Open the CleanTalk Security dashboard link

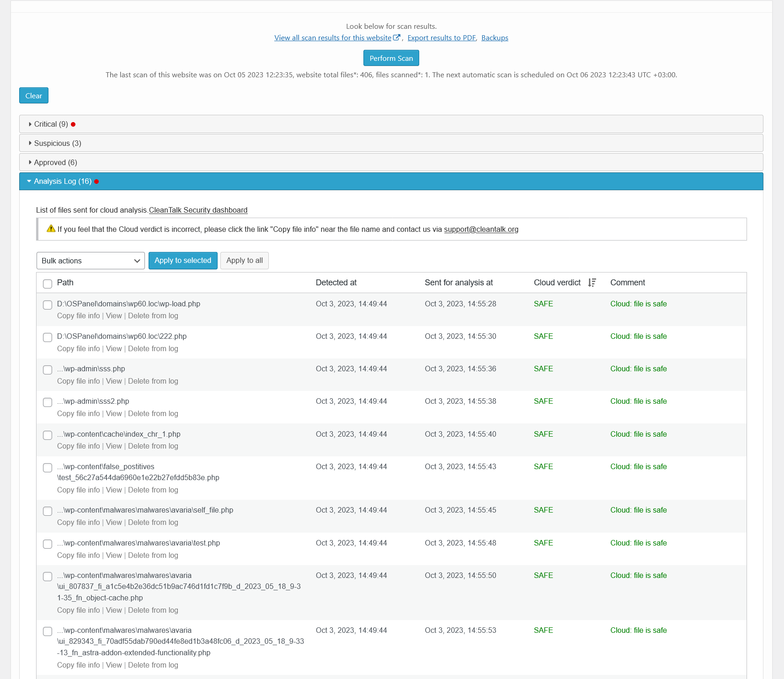coord(198,210)
